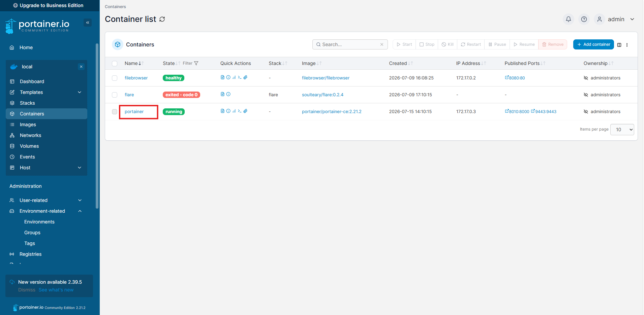Open stats for the portainer container
The image size is (644, 315).
(x=234, y=111)
